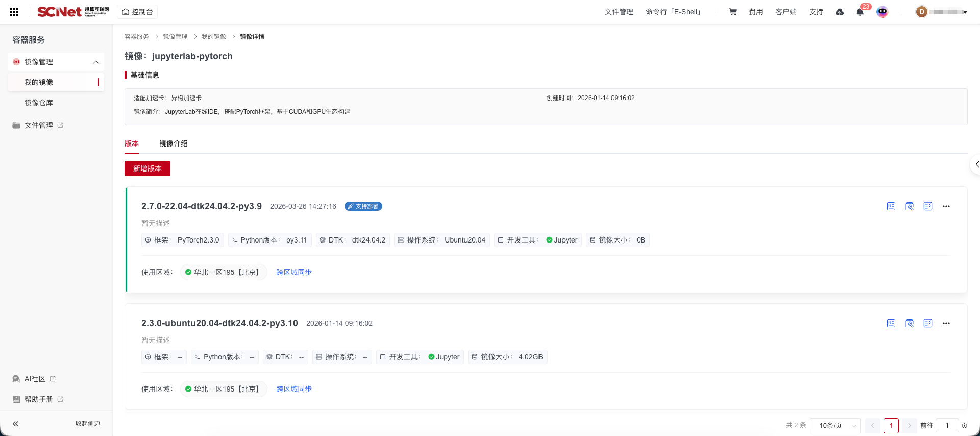Focus the go-to page number input
The height and width of the screenshot is (436, 980).
947,425
